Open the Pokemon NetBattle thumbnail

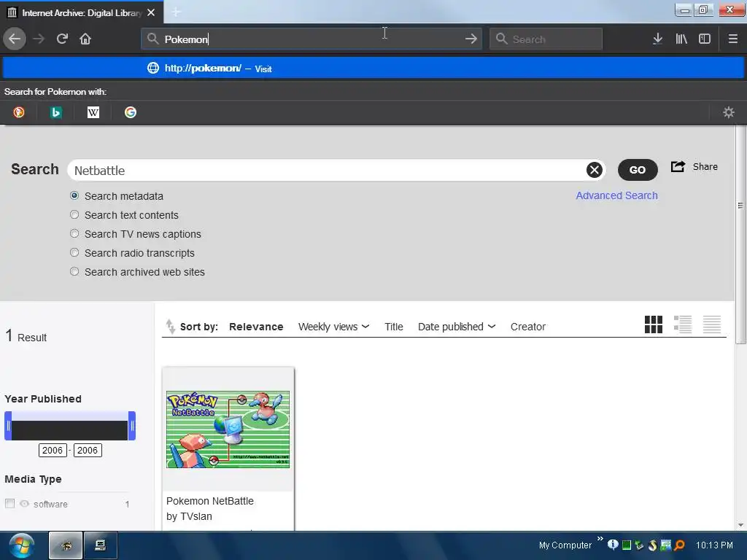228,429
